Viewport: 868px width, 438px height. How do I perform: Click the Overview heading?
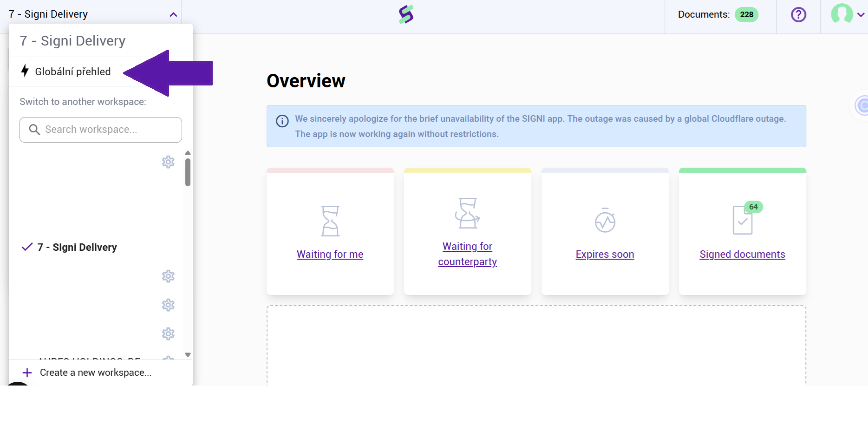point(306,81)
